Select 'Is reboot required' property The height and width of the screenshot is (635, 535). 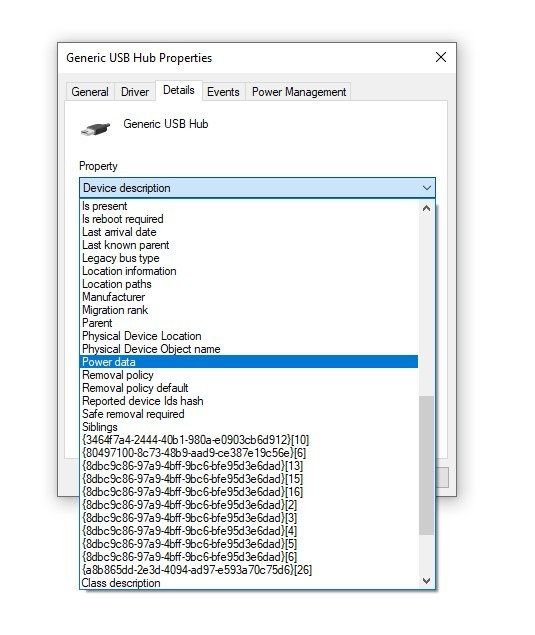249,219
